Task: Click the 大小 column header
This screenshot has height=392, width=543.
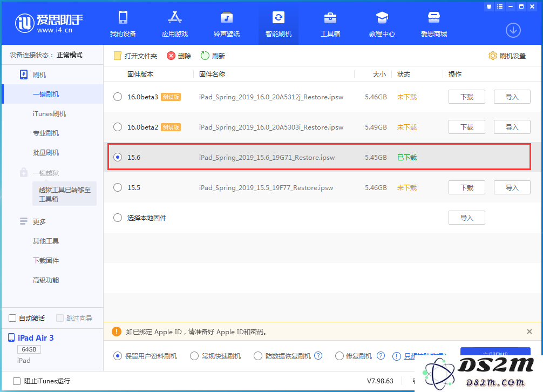Action: pos(379,74)
